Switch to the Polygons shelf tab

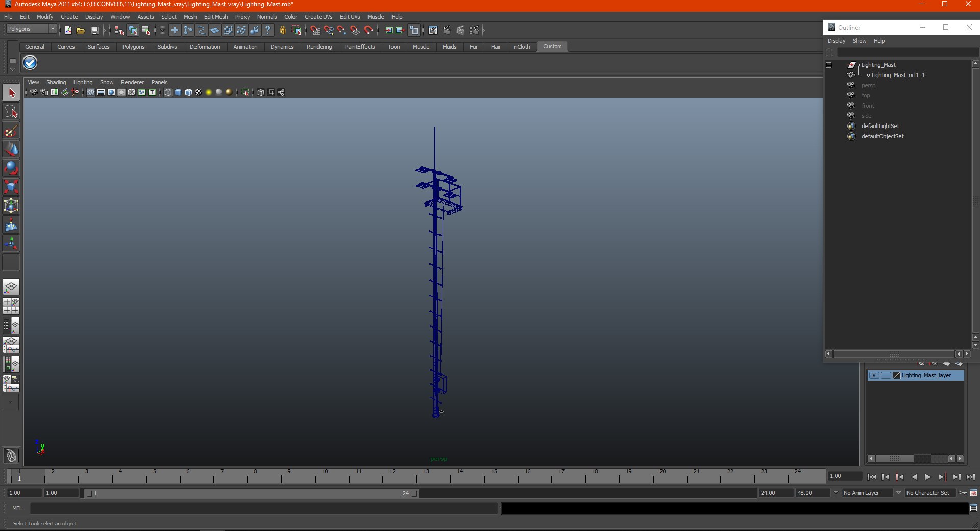pos(133,47)
